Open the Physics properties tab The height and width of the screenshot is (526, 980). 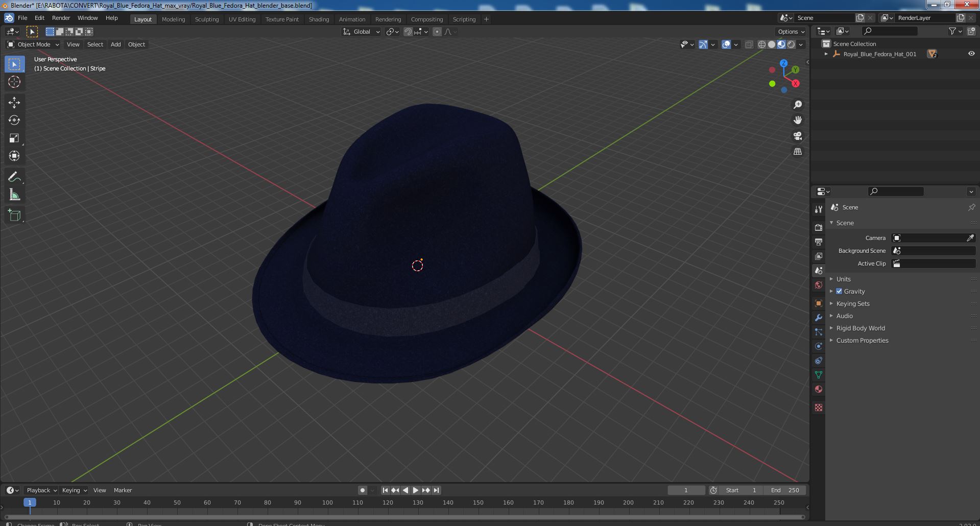coord(819,346)
